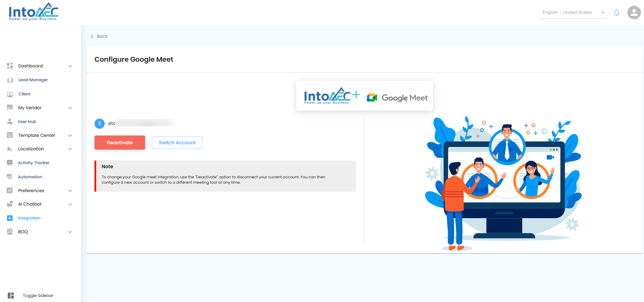
Task: Click the Preferences sidebar icon
Action: coord(10,190)
